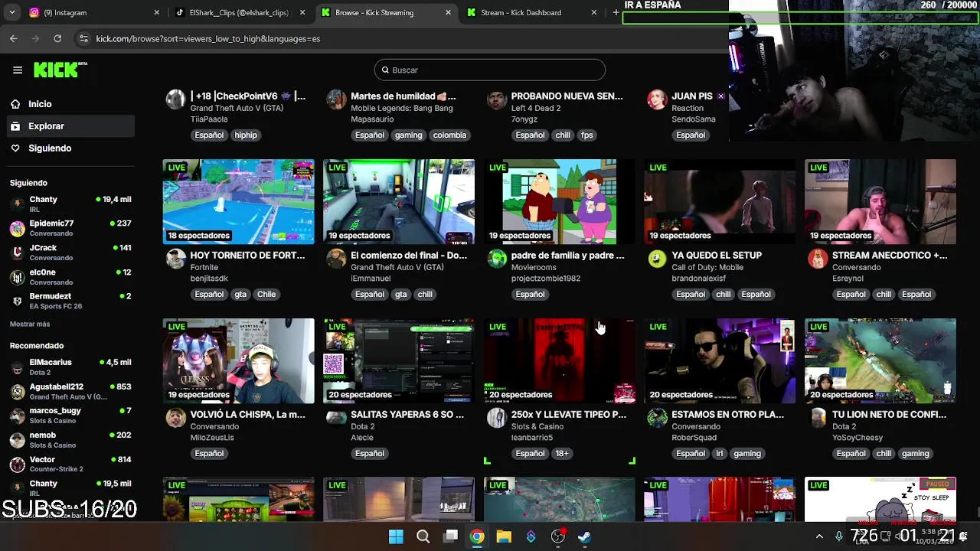Open Windows Start menu
The image size is (980, 551).
[396, 536]
